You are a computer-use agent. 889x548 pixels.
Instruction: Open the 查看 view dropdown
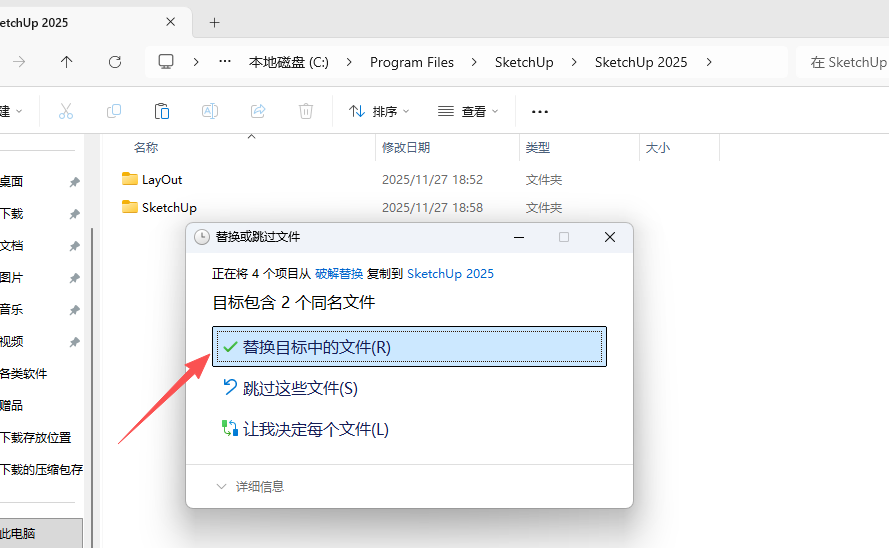pyautogui.click(x=468, y=111)
